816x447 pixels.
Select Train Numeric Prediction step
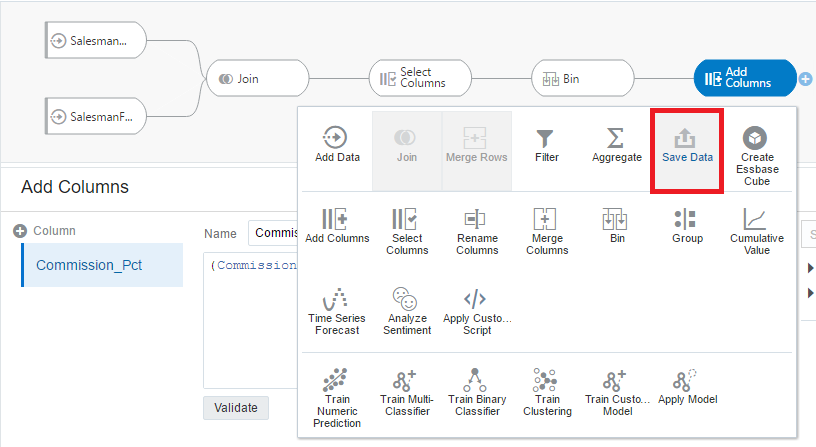[337, 398]
